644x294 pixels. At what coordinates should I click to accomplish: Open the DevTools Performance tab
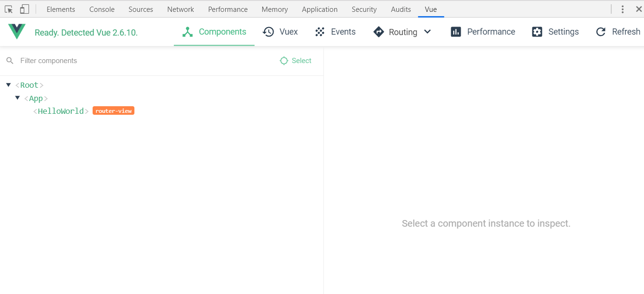point(227,9)
